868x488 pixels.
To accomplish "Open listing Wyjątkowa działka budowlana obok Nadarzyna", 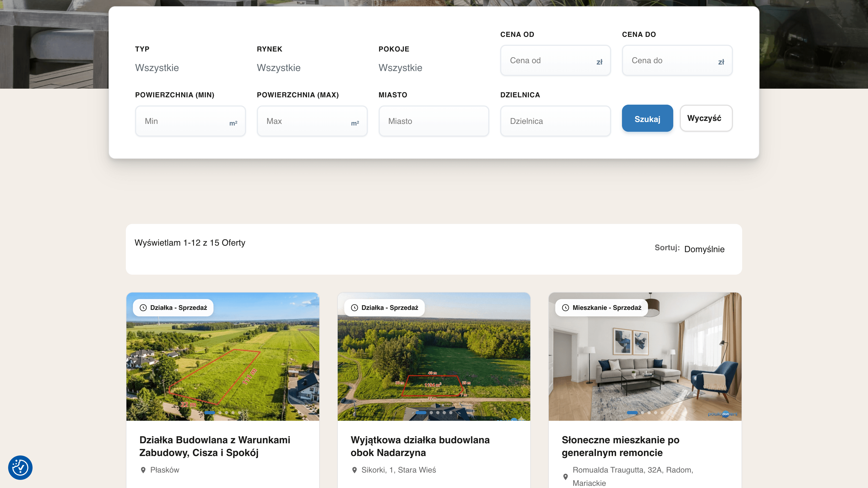I will click(x=420, y=446).
